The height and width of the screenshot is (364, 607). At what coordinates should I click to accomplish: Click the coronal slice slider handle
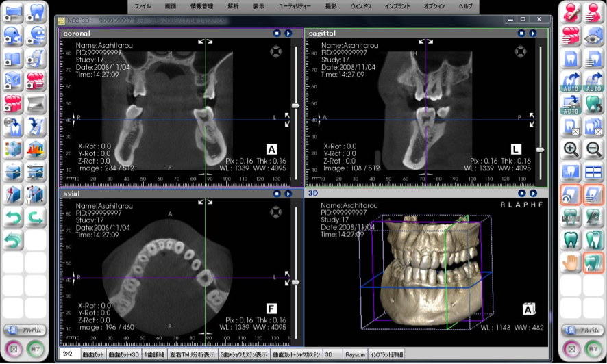(296, 105)
